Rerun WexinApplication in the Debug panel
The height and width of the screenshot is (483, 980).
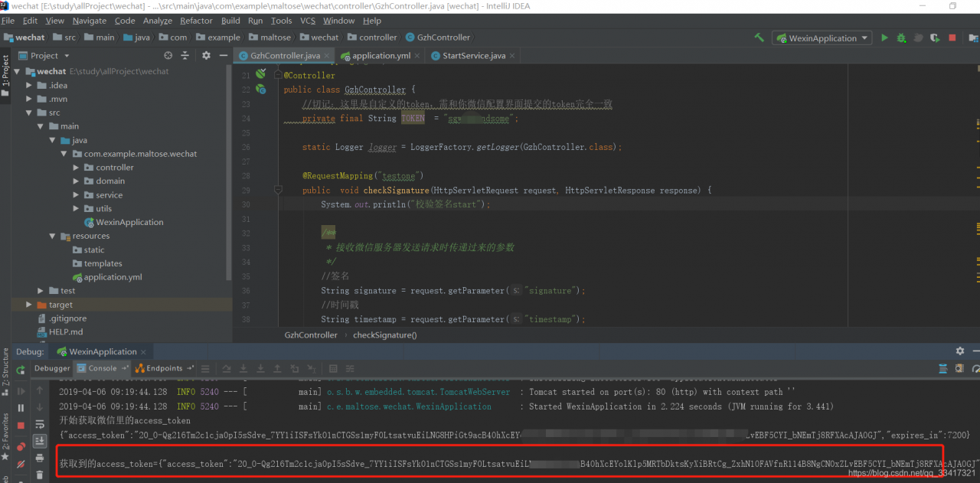pyautogui.click(x=21, y=368)
